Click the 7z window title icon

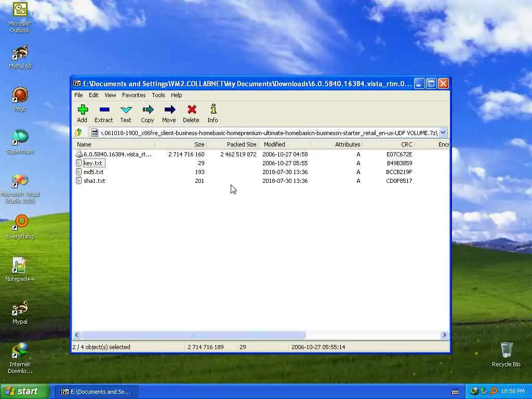(x=77, y=84)
